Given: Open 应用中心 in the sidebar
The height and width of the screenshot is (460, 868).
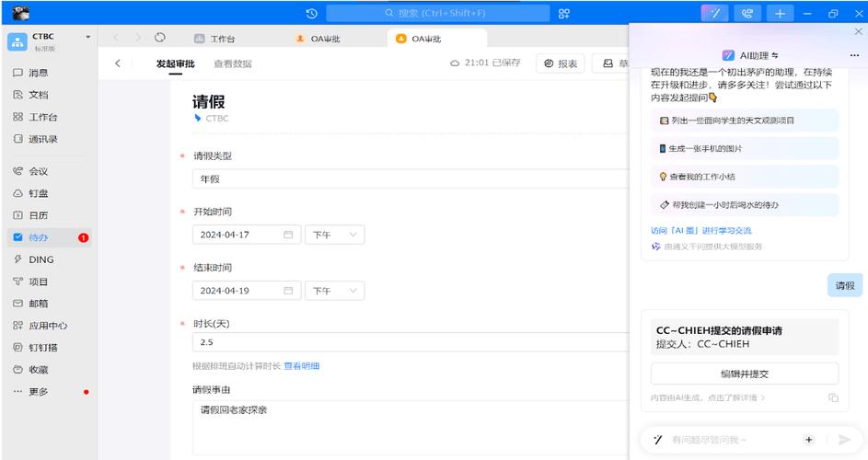Looking at the screenshot, I should click(50, 326).
